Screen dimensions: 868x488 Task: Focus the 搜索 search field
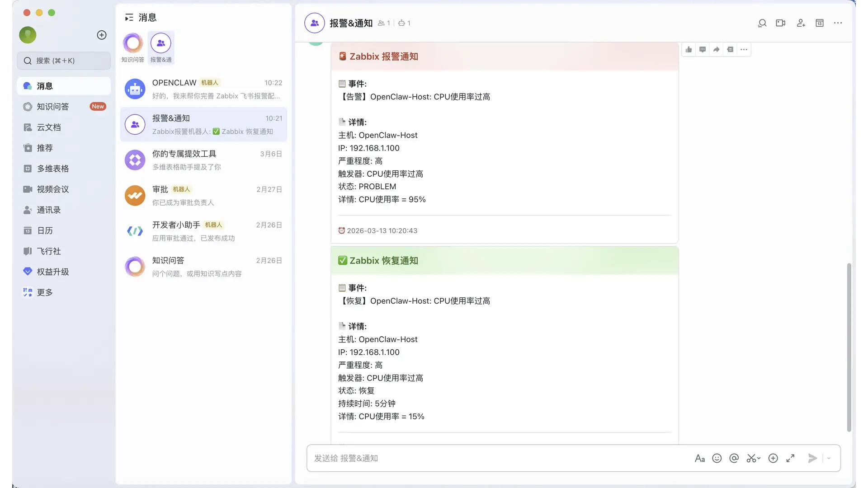click(x=64, y=61)
